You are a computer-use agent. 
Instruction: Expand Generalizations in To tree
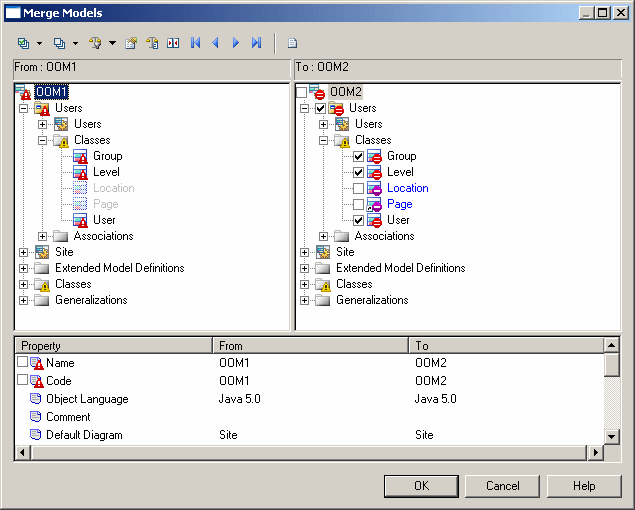(305, 300)
